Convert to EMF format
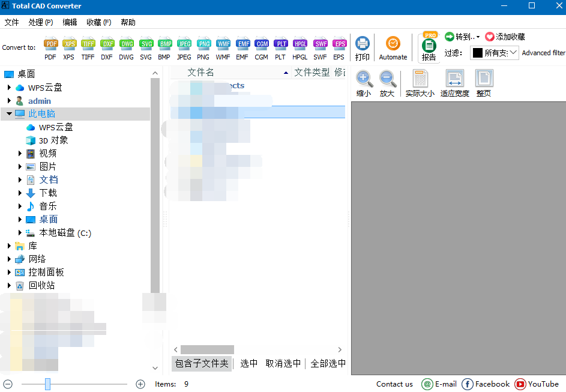The width and height of the screenshot is (566, 392). [242, 48]
